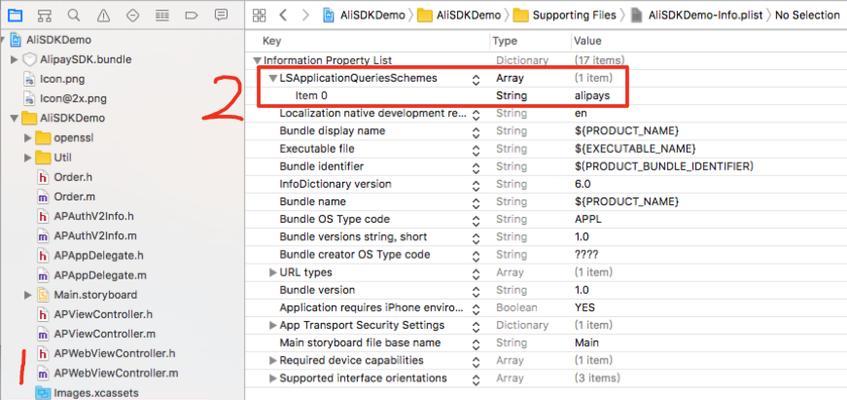Expand the openssl folder
The image size is (847, 400).
[x=28, y=138]
